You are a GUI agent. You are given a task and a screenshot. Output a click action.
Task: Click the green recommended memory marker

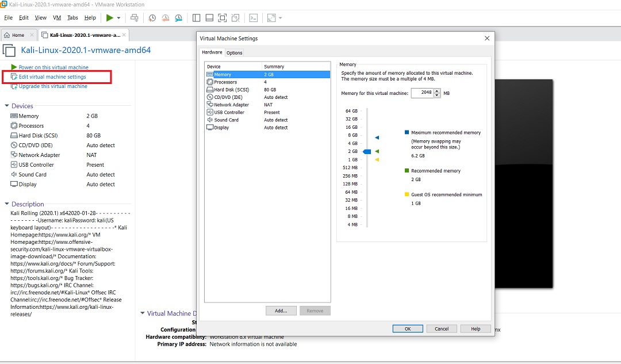click(x=377, y=151)
